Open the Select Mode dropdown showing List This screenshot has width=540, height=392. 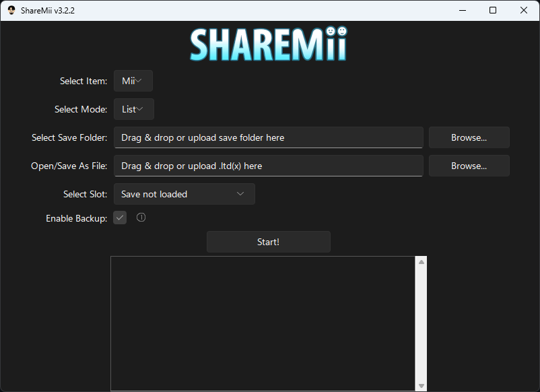(x=134, y=109)
